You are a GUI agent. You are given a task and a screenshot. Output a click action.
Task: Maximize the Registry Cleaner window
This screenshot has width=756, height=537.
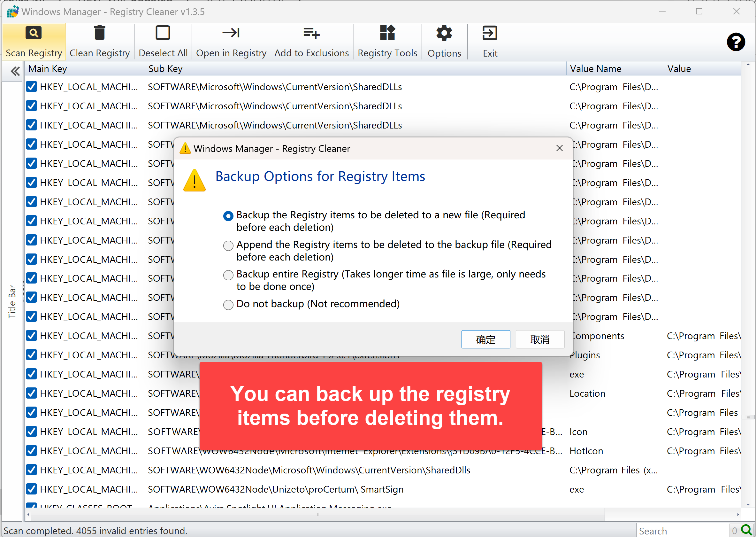699,12
